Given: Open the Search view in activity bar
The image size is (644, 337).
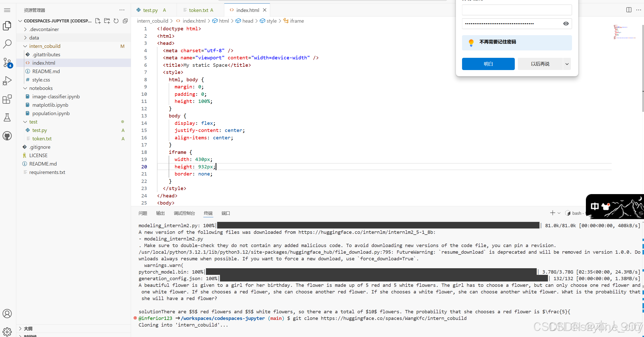Looking at the screenshot, I should 7,44.
